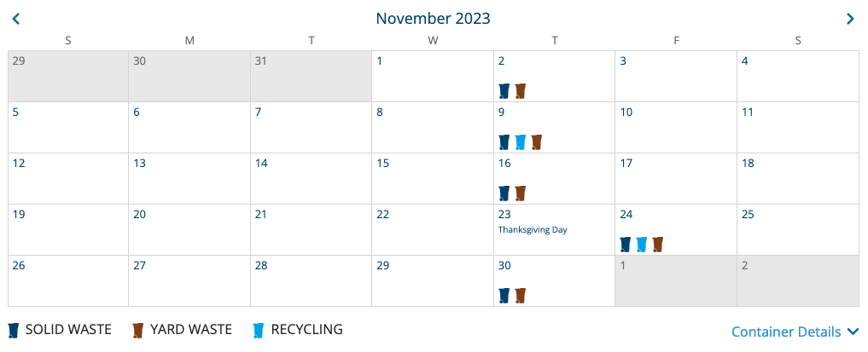The height and width of the screenshot is (352, 868).
Task: Click the Thanksgiving Day label
Action: point(533,230)
